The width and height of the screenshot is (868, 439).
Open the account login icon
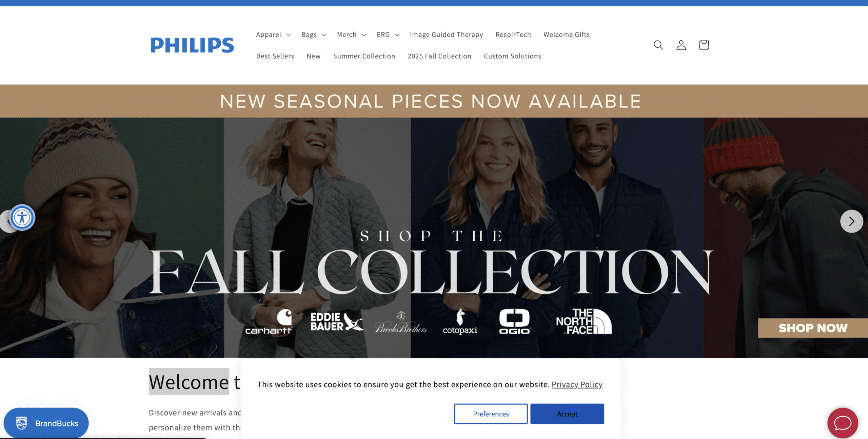(x=681, y=45)
